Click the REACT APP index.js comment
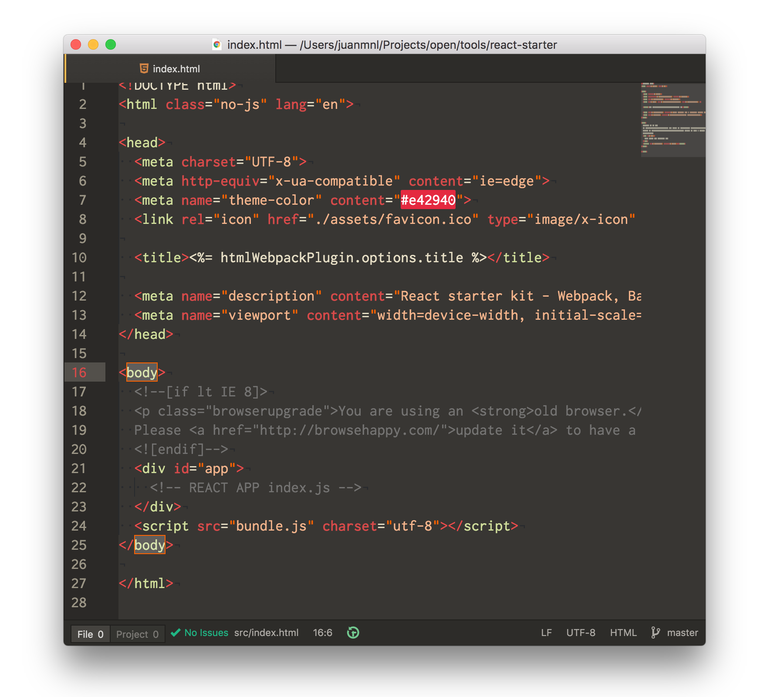The height and width of the screenshot is (697, 784). [256, 487]
